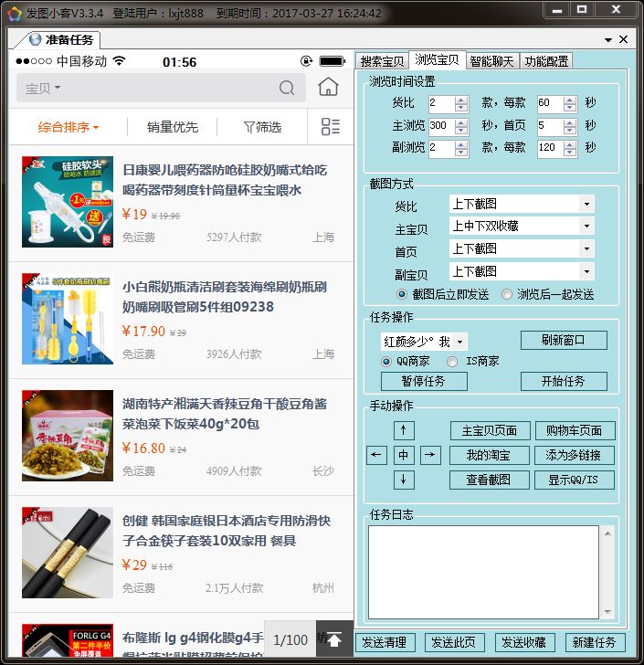Click the search magnifier icon

tap(287, 88)
